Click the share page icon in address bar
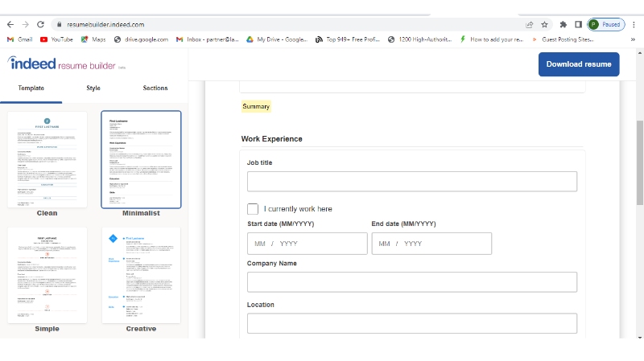The image size is (644, 361). (529, 25)
